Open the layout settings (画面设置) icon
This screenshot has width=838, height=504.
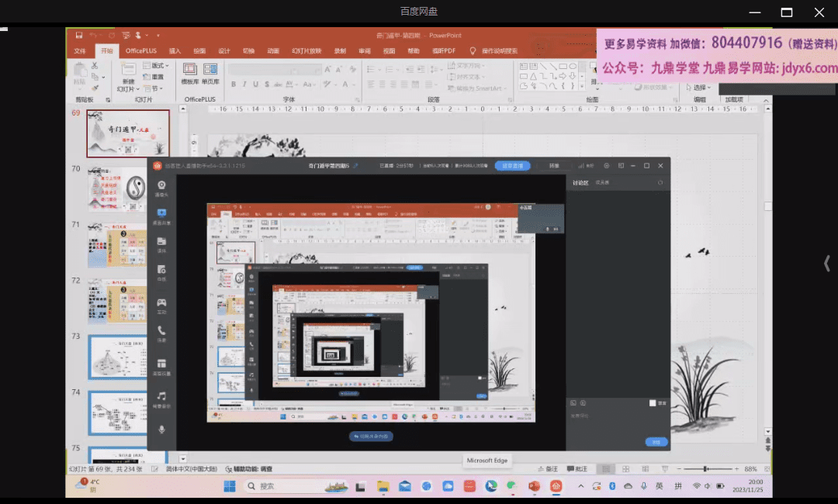pyautogui.click(x=161, y=364)
